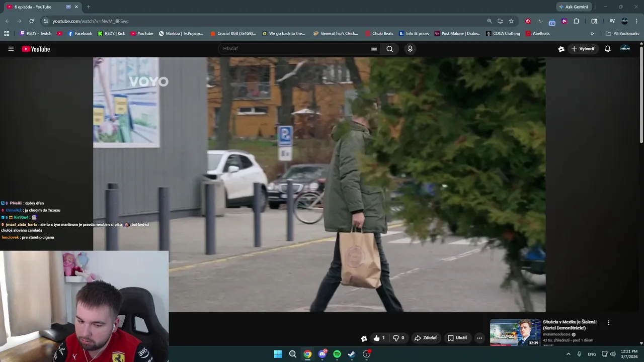
Task: Reload the current page
Action: point(31,21)
